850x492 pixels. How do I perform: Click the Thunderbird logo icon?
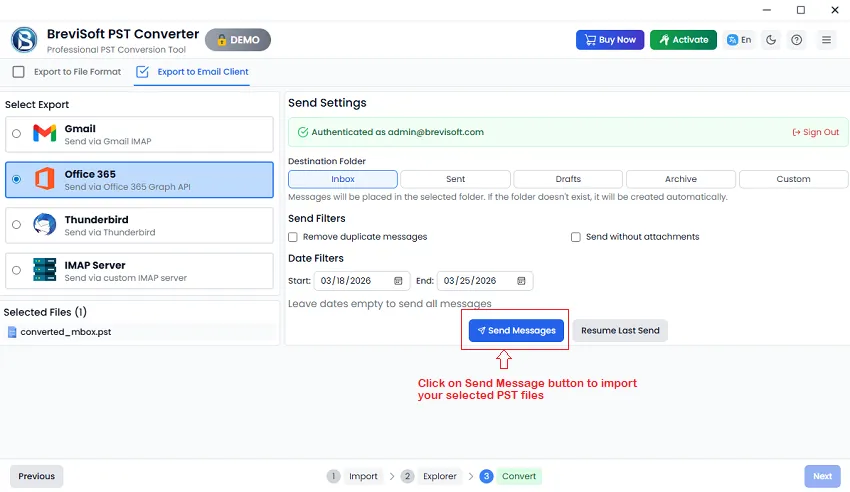[x=44, y=224]
